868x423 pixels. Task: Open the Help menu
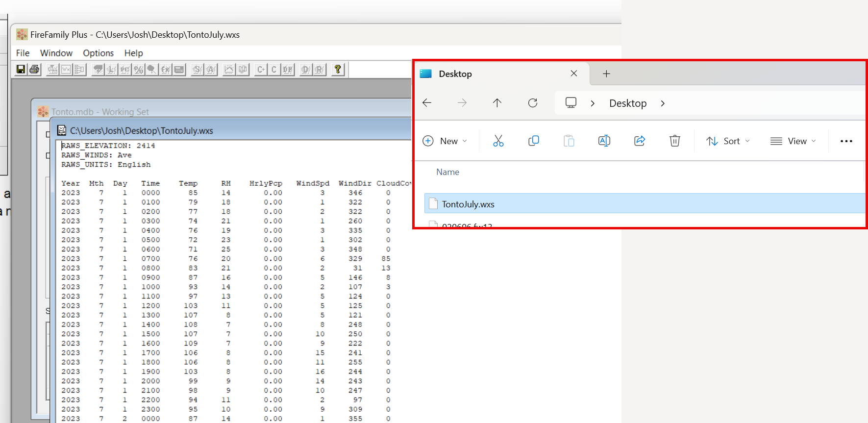pos(133,53)
